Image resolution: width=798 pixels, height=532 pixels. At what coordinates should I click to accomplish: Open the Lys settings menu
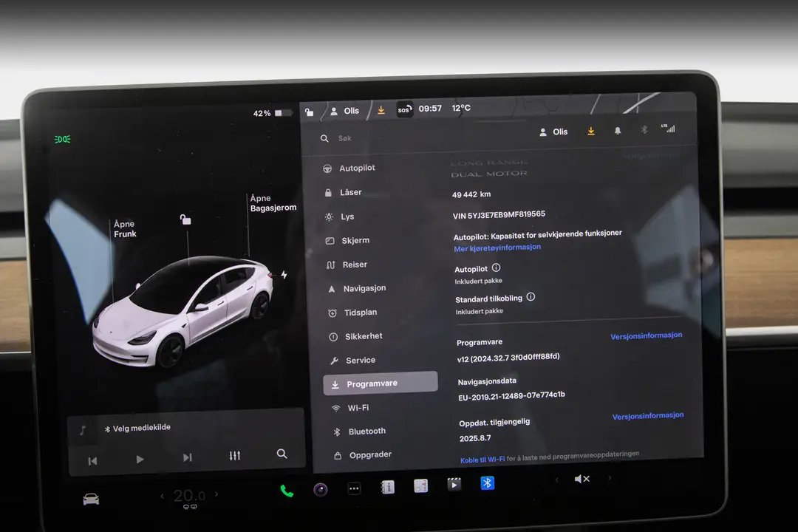(x=340, y=216)
